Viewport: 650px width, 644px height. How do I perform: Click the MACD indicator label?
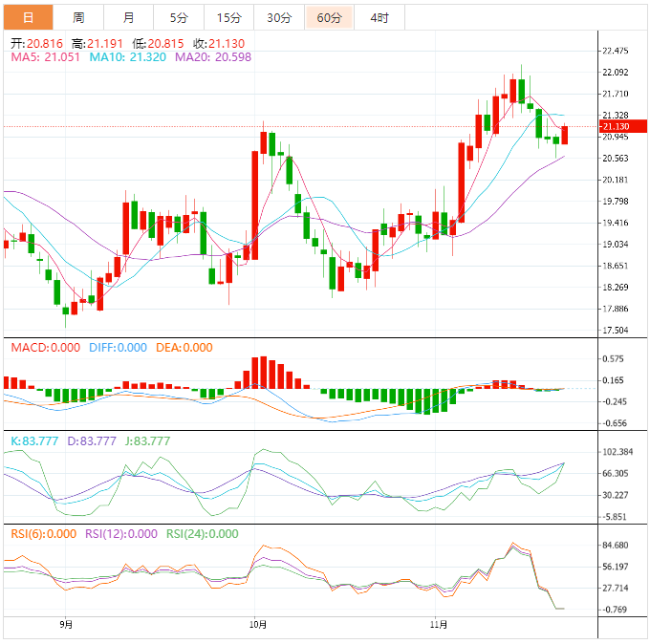point(45,348)
